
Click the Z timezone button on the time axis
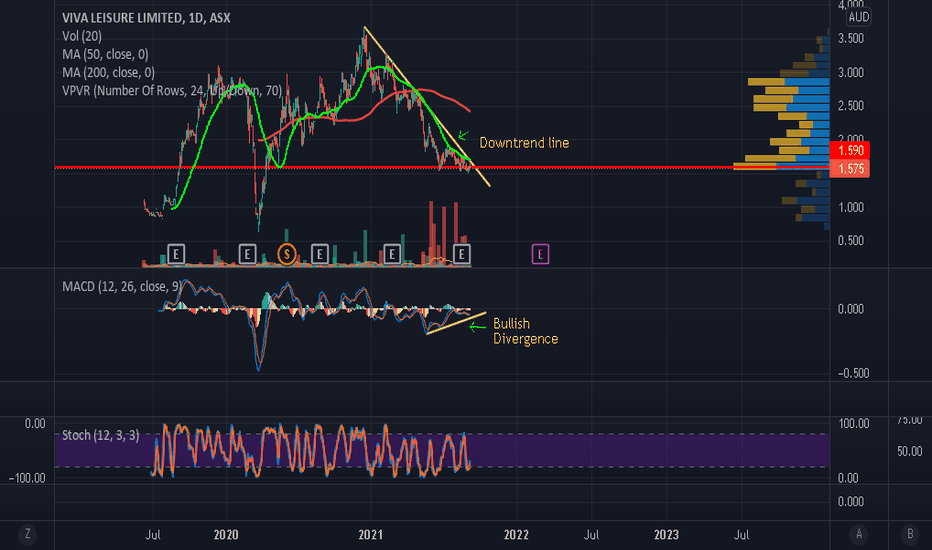coord(27,534)
